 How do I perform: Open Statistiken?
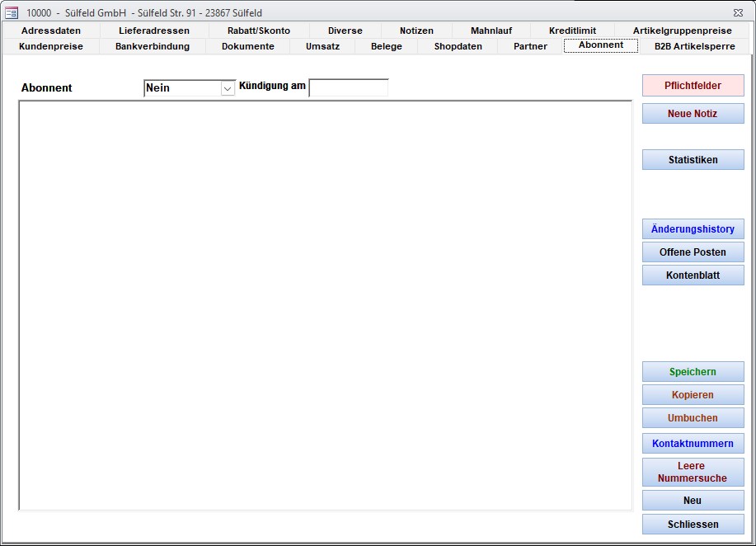coord(693,160)
